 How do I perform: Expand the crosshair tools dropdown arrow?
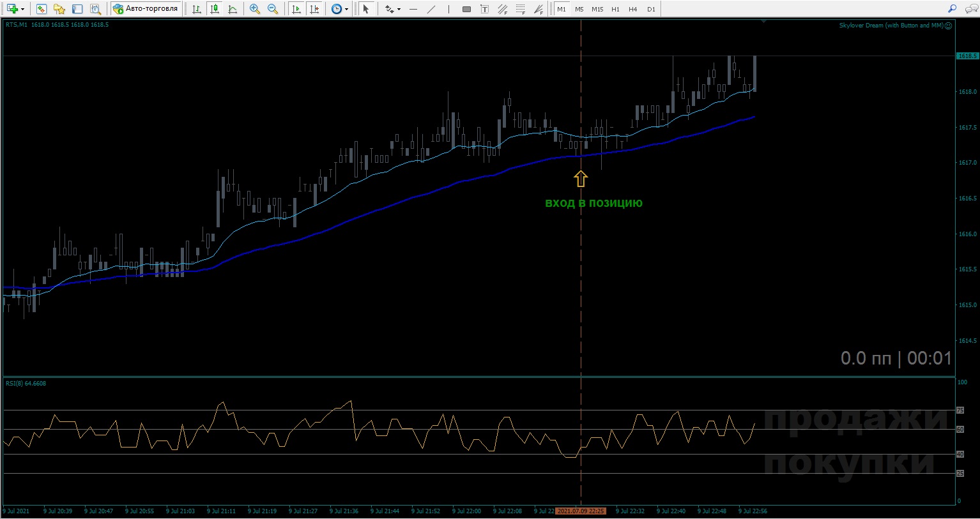(x=399, y=10)
